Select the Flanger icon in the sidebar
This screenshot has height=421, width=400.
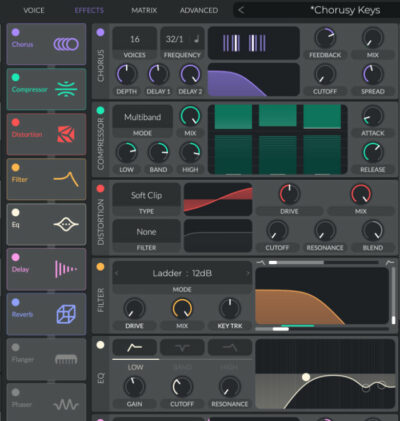[x=66, y=359]
